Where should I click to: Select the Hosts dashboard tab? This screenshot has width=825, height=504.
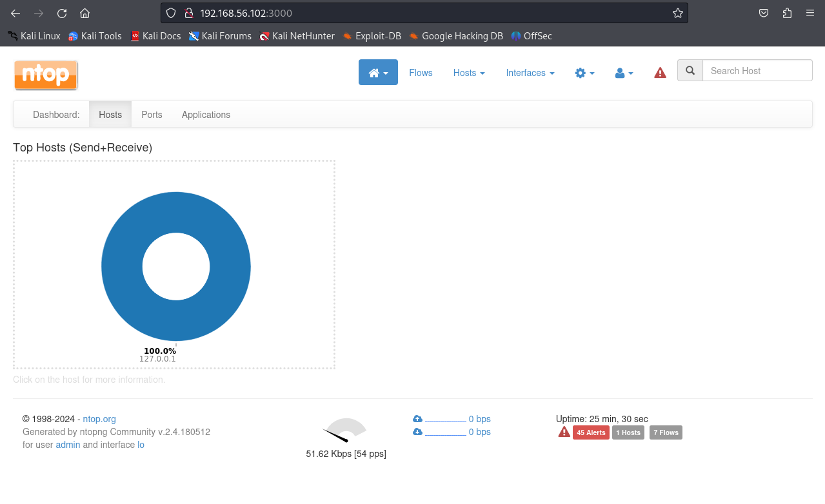[x=110, y=115]
